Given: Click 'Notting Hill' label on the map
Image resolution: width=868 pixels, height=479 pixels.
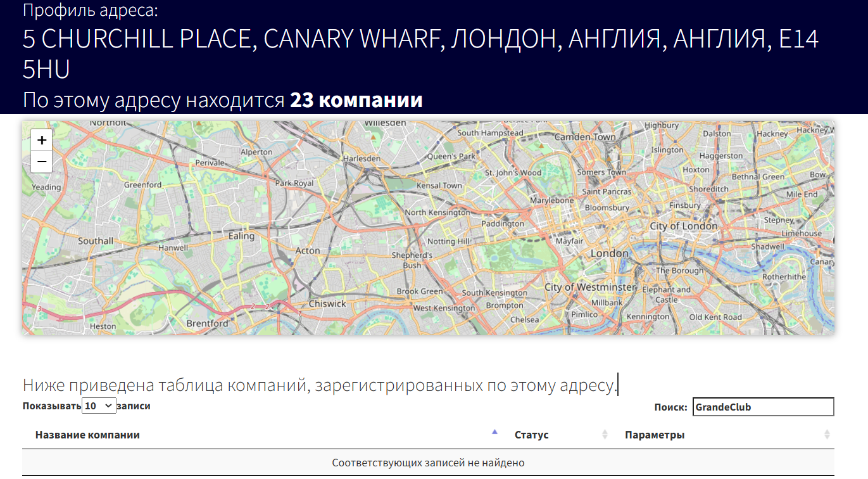Looking at the screenshot, I should [x=448, y=241].
